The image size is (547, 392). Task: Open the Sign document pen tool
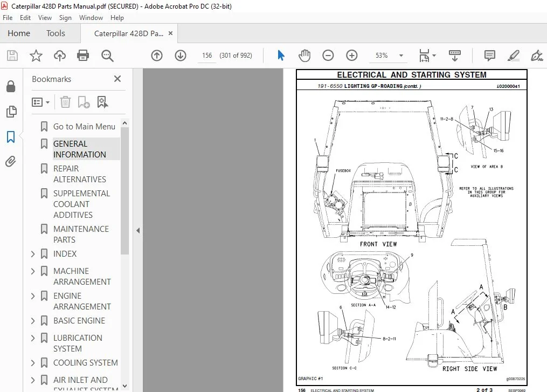[x=537, y=56]
